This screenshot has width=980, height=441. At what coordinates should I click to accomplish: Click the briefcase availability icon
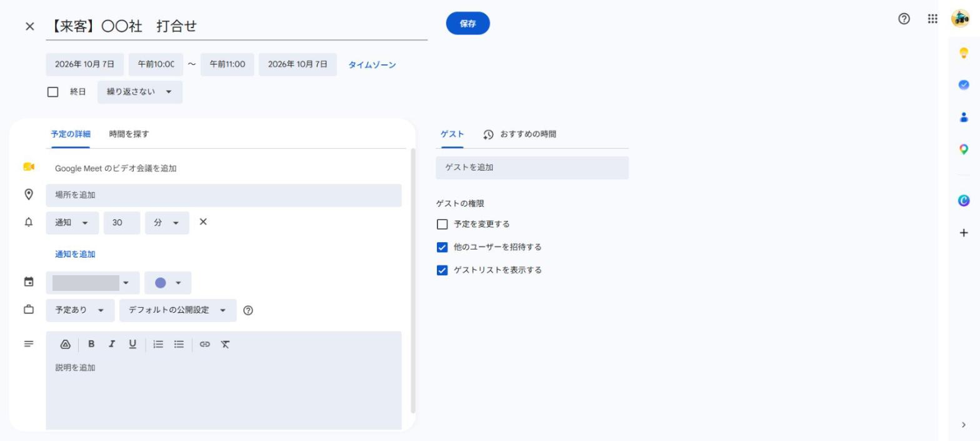[x=29, y=310]
